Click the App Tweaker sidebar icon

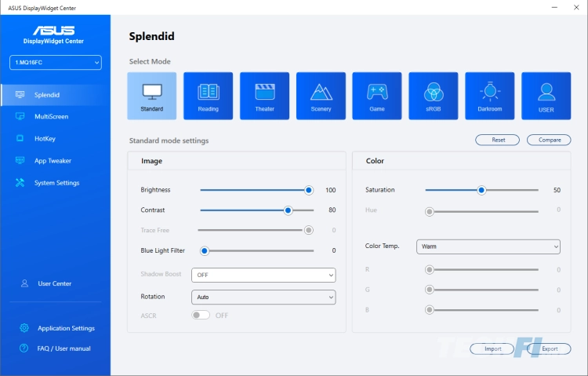20,160
